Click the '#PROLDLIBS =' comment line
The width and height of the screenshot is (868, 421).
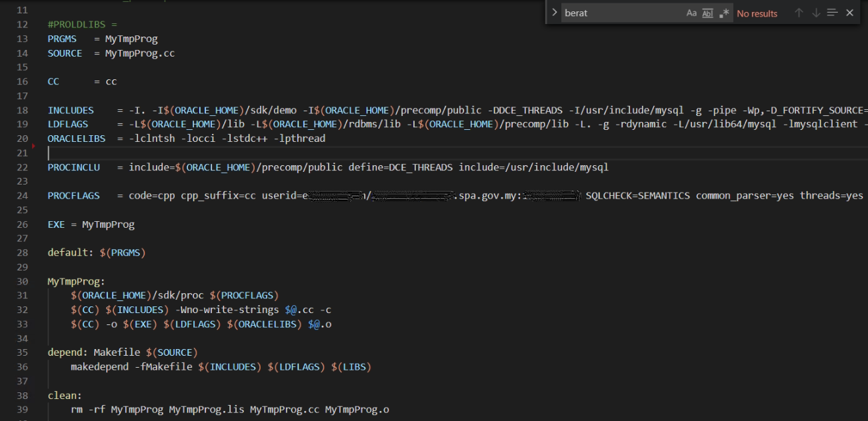[83, 25]
